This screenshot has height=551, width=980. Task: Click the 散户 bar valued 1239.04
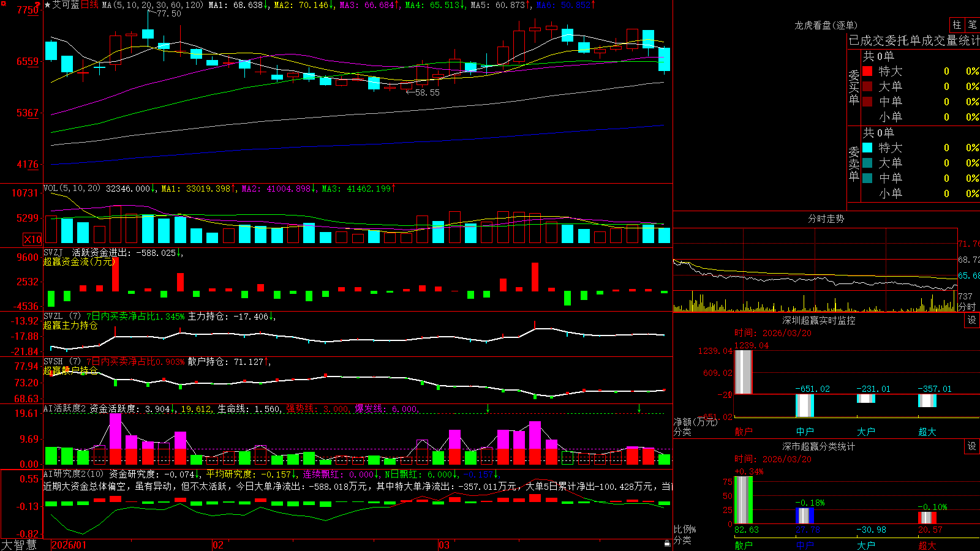coord(744,372)
